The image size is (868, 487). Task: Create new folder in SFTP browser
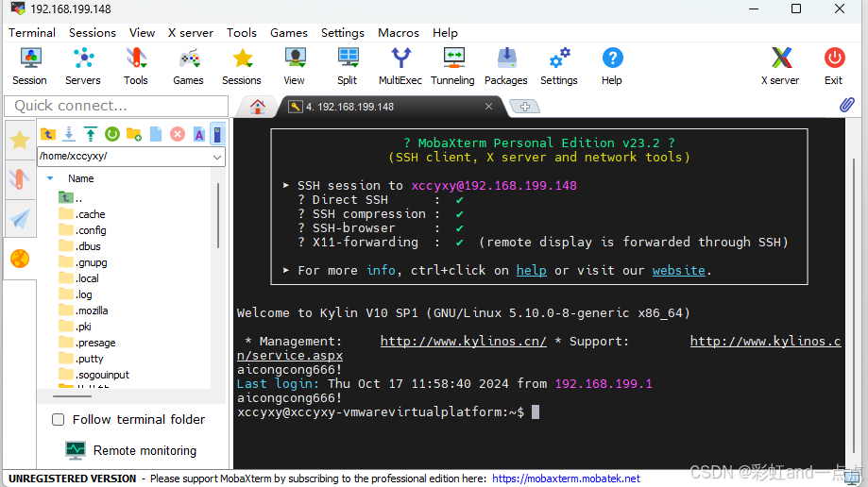[134, 134]
